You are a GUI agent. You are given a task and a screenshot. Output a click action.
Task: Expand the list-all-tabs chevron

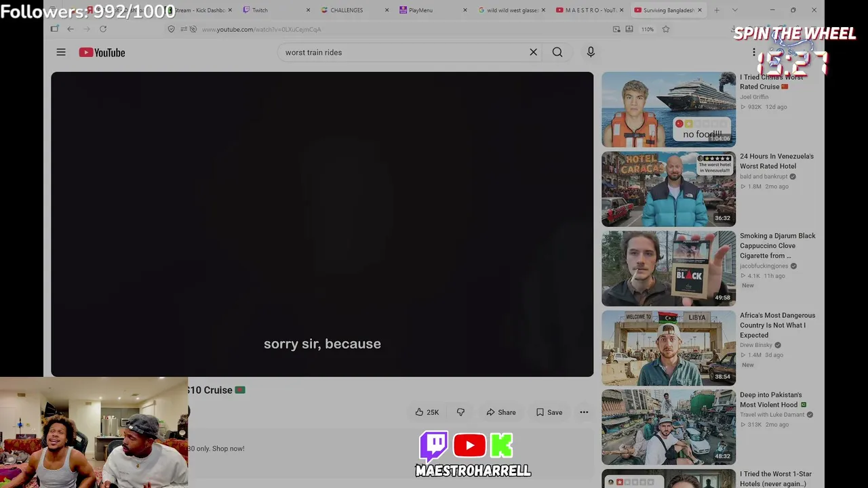tap(735, 10)
